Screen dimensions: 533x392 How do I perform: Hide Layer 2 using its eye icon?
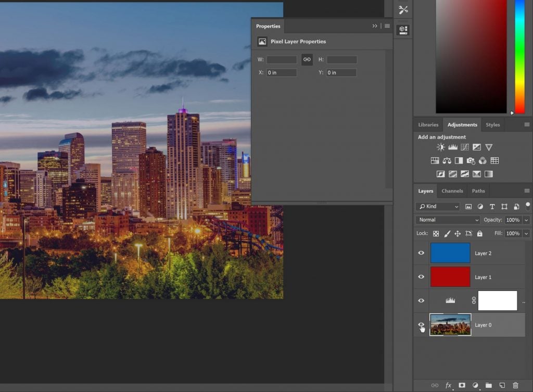(422, 253)
